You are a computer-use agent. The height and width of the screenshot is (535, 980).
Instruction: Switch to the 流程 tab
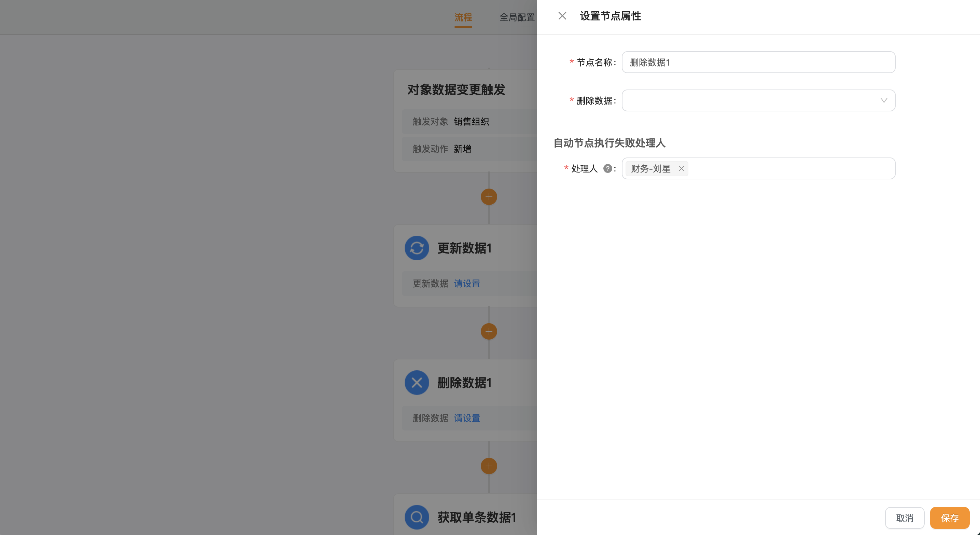463,17
